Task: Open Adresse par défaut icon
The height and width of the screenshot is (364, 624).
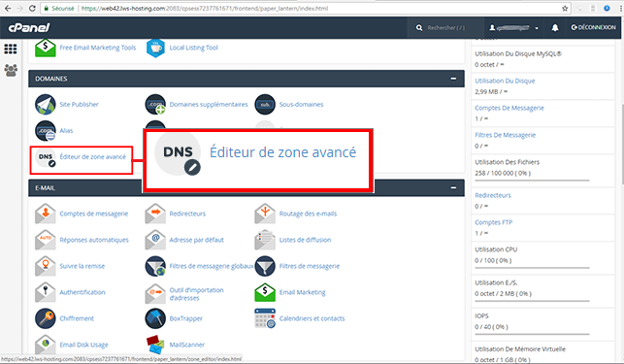Action: pos(155,240)
